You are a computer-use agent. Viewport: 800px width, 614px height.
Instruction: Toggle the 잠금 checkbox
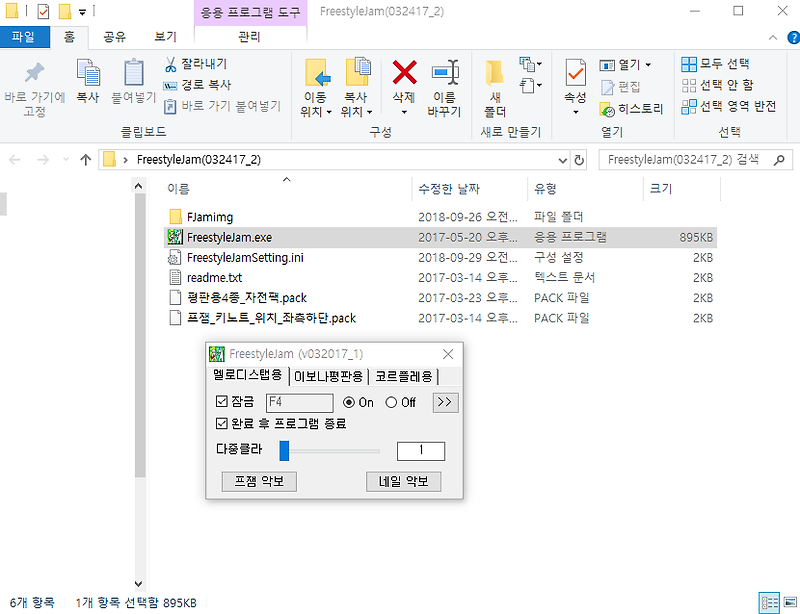point(221,402)
